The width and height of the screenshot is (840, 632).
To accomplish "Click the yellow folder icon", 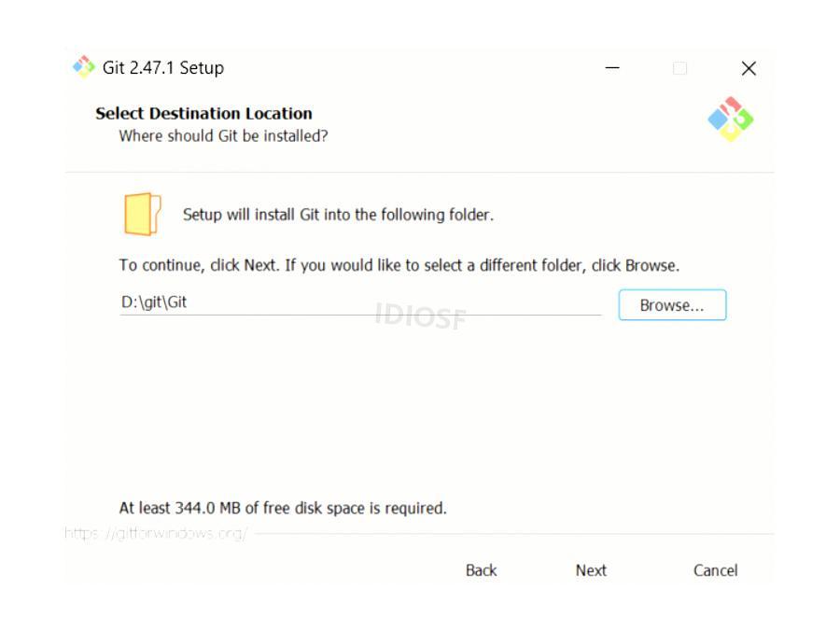I will (143, 214).
